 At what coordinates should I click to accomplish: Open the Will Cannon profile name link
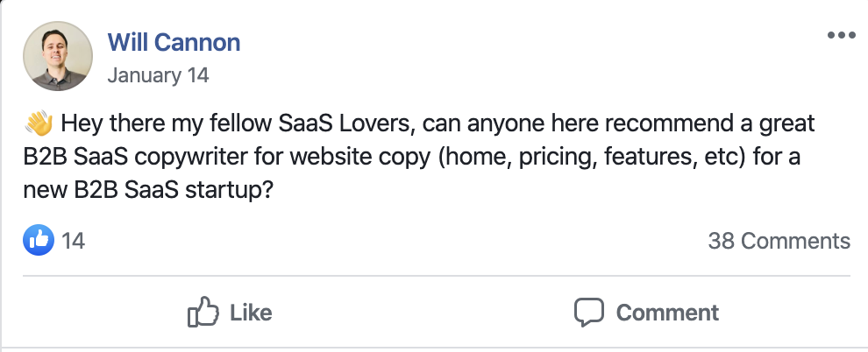point(174,42)
